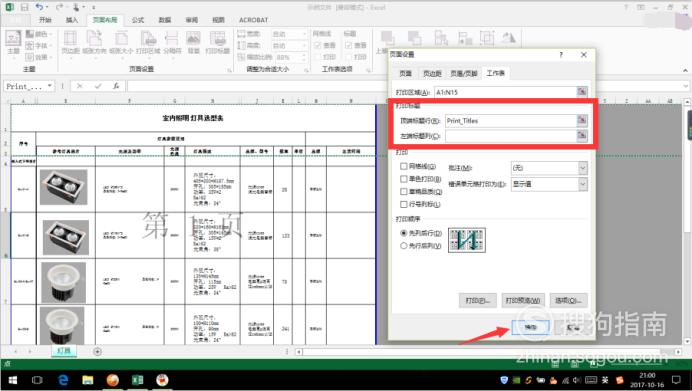Select the 灯具 sheet tab
692x391 pixels.
[x=64, y=351]
